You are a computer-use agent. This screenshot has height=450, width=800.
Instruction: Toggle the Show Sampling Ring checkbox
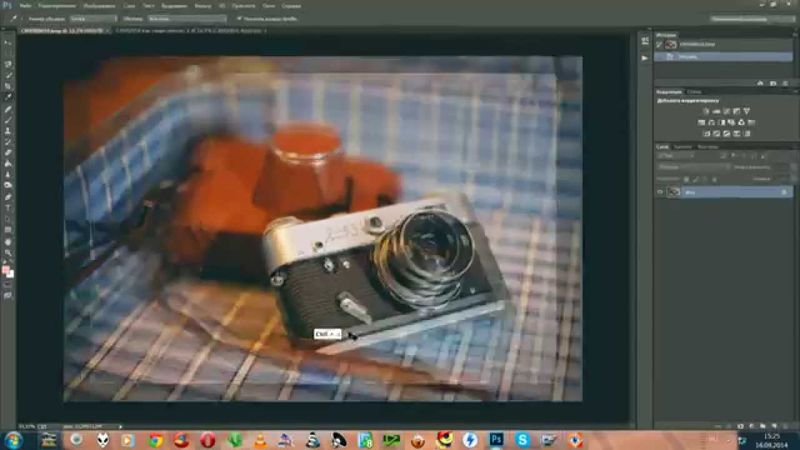point(239,19)
